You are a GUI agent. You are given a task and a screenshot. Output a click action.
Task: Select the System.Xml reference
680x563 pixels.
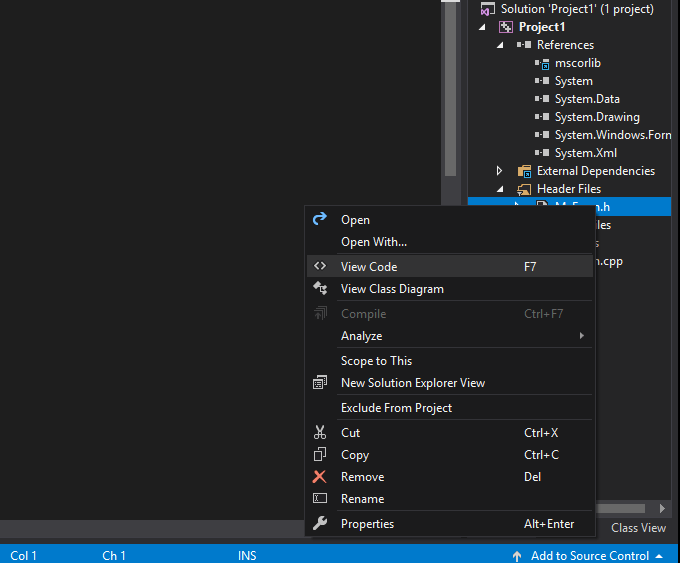(586, 153)
